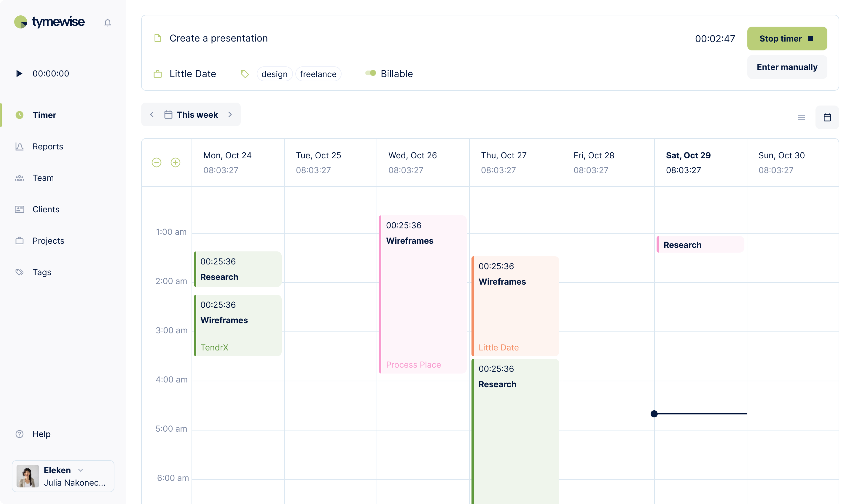Disable the Billable toggle
The height and width of the screenshot is (504, 854).
(x=370, y=73)
